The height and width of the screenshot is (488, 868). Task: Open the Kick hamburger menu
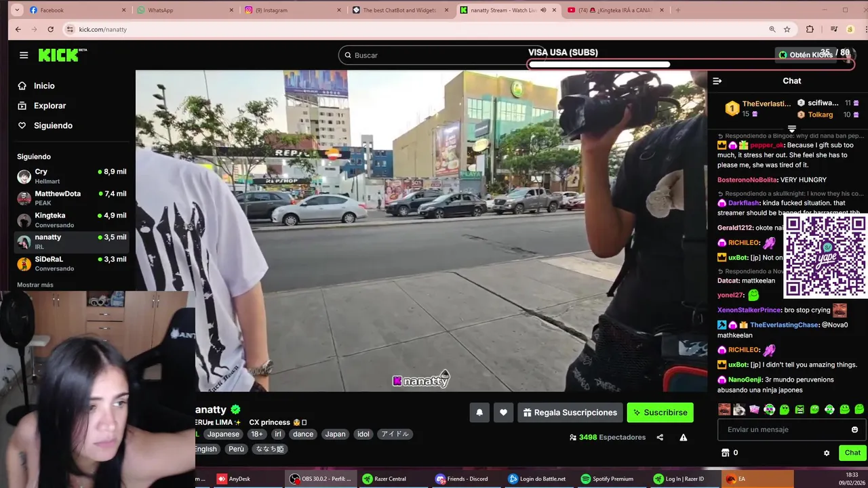pos(24,56)
